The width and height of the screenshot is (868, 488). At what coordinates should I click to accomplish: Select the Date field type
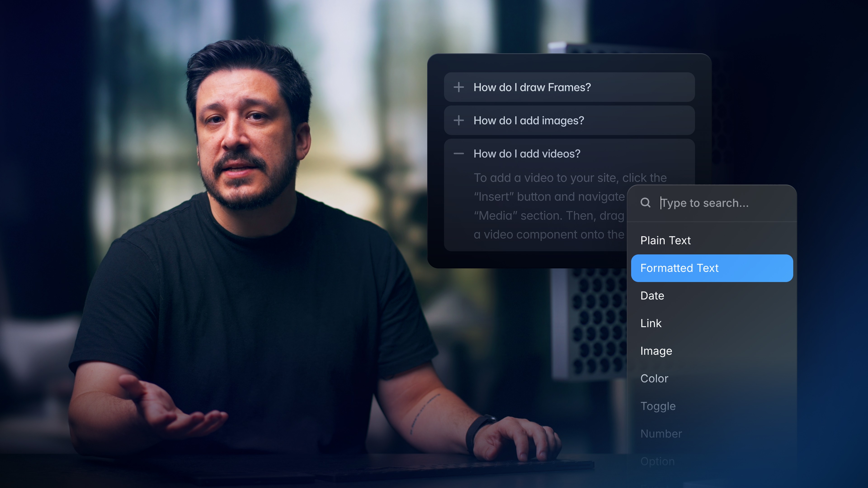pos(652,296)
